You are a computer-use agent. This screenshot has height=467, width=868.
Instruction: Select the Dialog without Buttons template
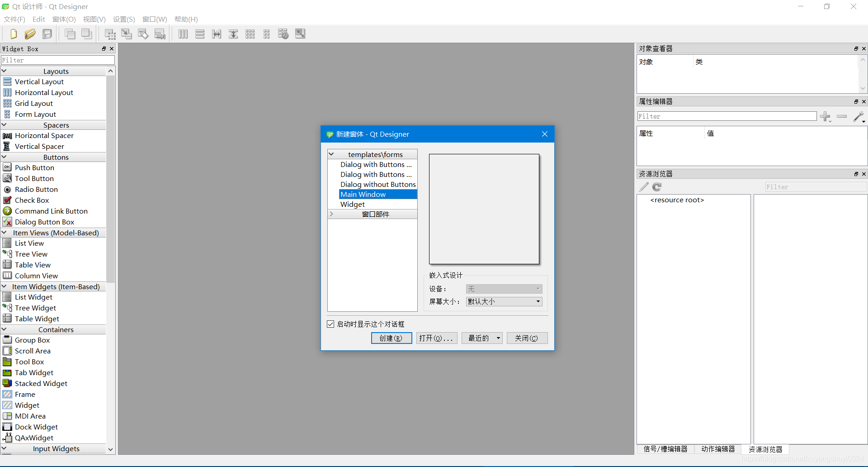[x=378, y=184]
